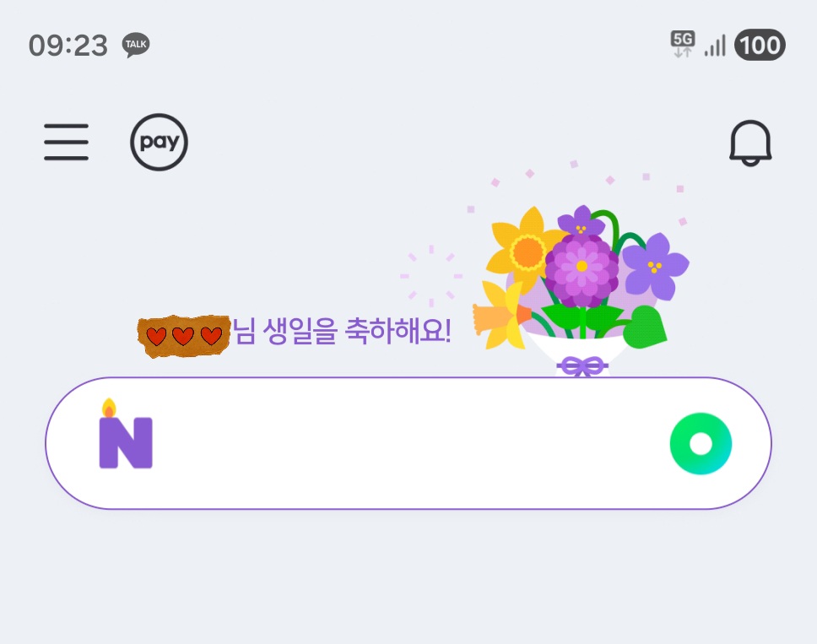Tap the battery 100 indicator
This screenshot has height=644, width=817.
[760, 45]
